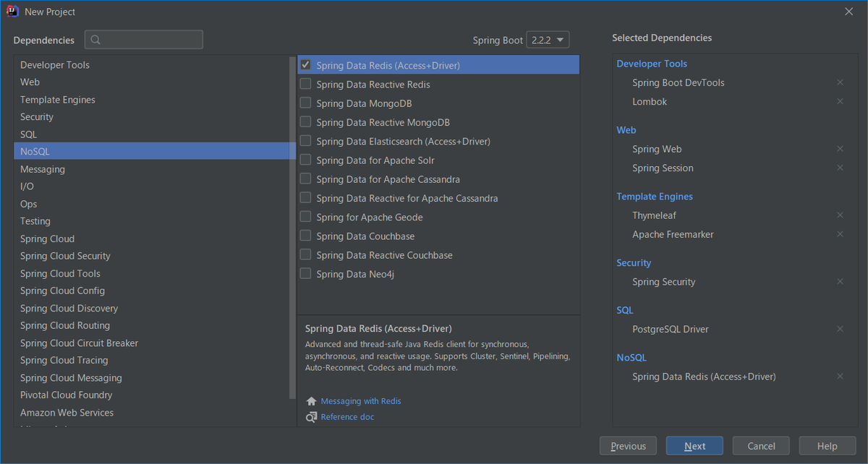
Task: Click the search magnifier icon in Dependencies field
Action: pyautogui.click(x=96, y=40)
